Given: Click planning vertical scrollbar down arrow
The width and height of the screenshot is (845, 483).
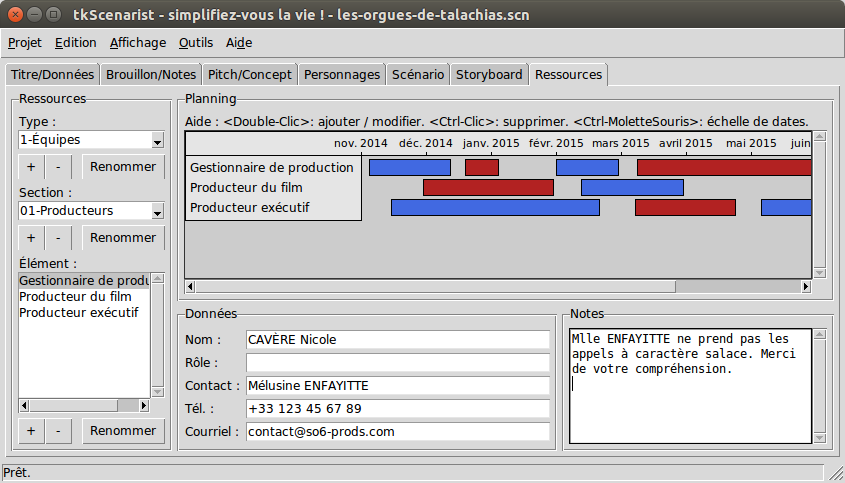Looking at the screenshot, I should pyautogui.click(x=820, y=272).
